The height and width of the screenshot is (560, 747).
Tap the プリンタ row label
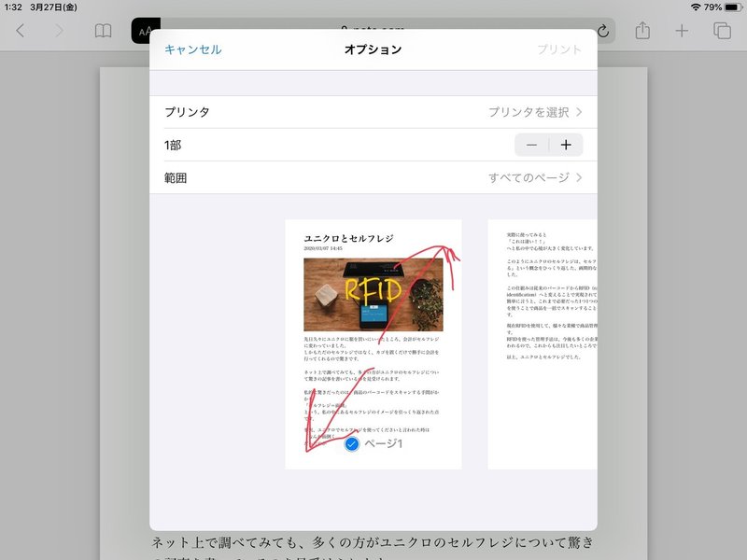tap(187, 112)
